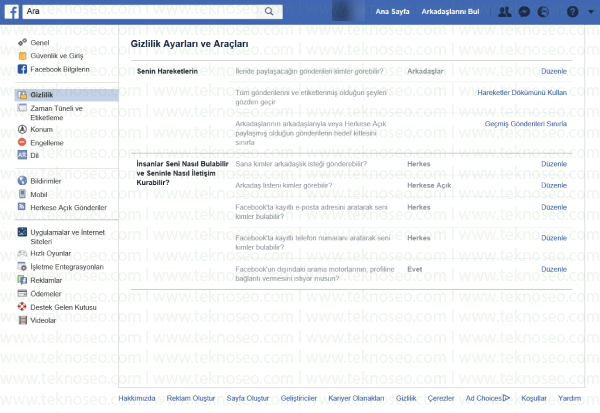Click the Hızlı Oyunlar gamepad icon
Image resolution: width=600 pixels, height=413 pixels.
click(23, 253)
